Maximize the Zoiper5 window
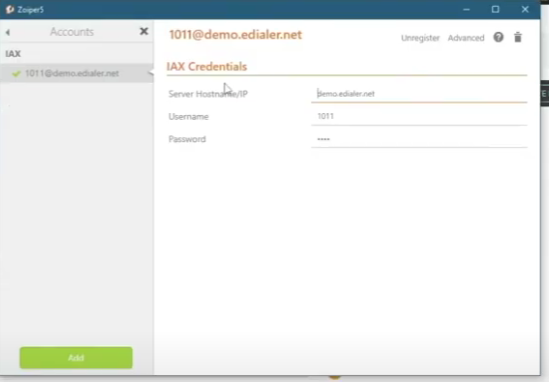 coord(495,9)
